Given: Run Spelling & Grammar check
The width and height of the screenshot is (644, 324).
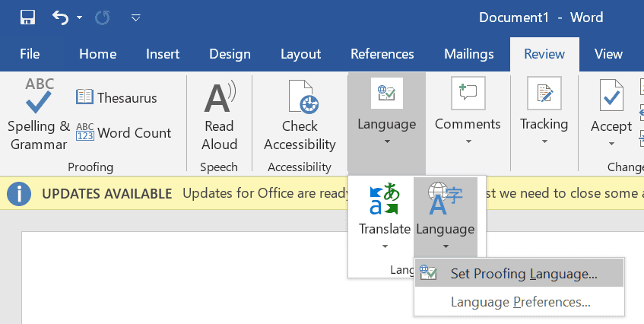Looking at the screenshot, I should pyautogui.click(x=39, y=114).
